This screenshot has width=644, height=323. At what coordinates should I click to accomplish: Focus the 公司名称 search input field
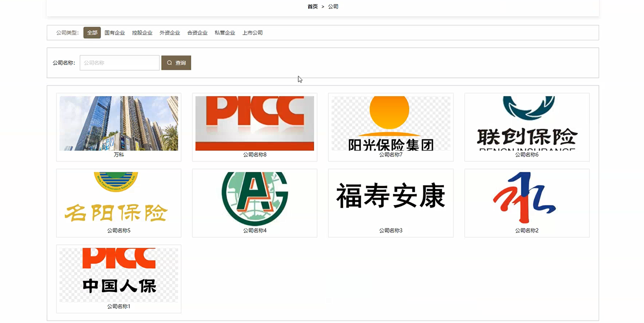[x=119, y=63]
